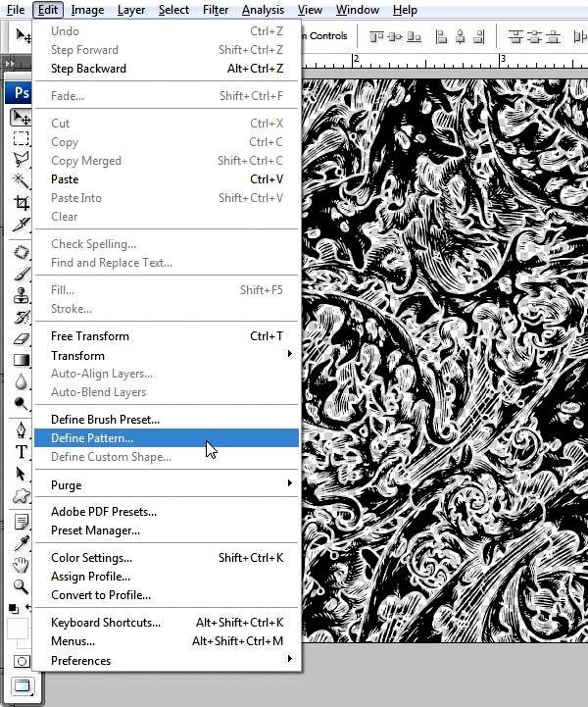The width and height of the screenshot is (588, 707).
Task: Expand the Purge submenu
Action: 167,484
